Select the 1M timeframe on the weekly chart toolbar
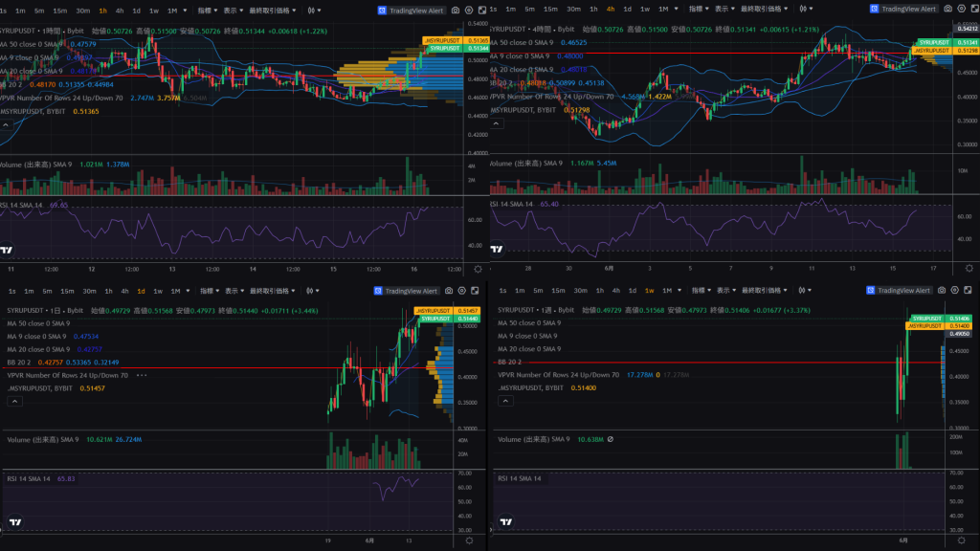 coord(667,291)
